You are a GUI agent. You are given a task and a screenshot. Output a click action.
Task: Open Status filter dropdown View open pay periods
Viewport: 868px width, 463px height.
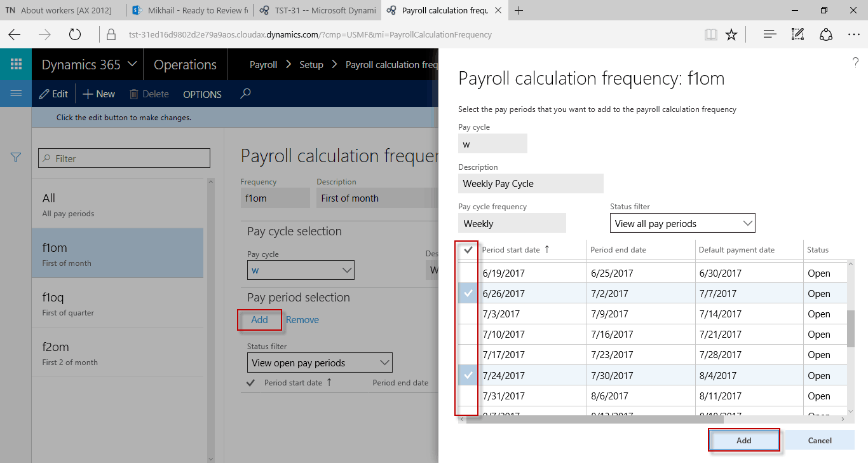point(320,363)
